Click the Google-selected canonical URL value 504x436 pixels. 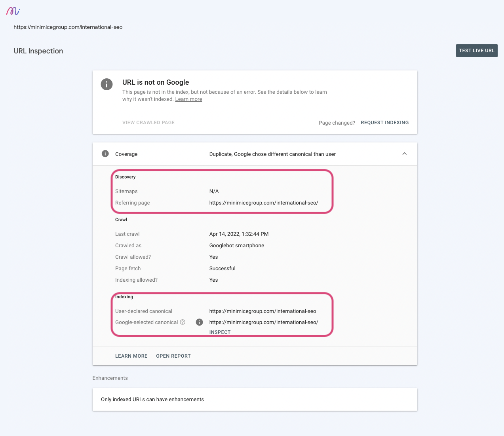(264, 322)
